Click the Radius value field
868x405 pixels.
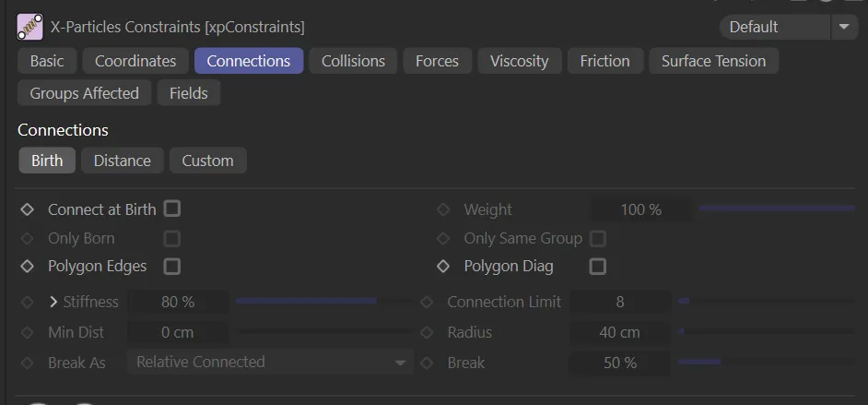[619, 332]
